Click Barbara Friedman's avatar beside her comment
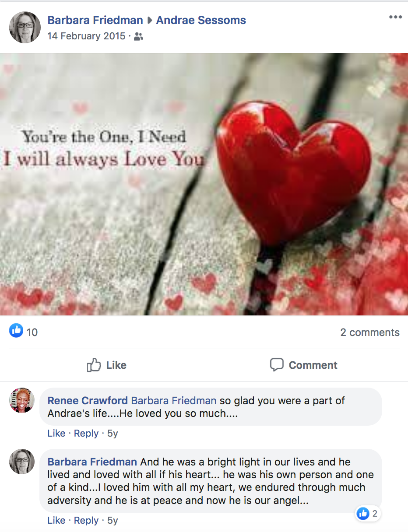Screen dimensions: 408x532 (22, 462)
